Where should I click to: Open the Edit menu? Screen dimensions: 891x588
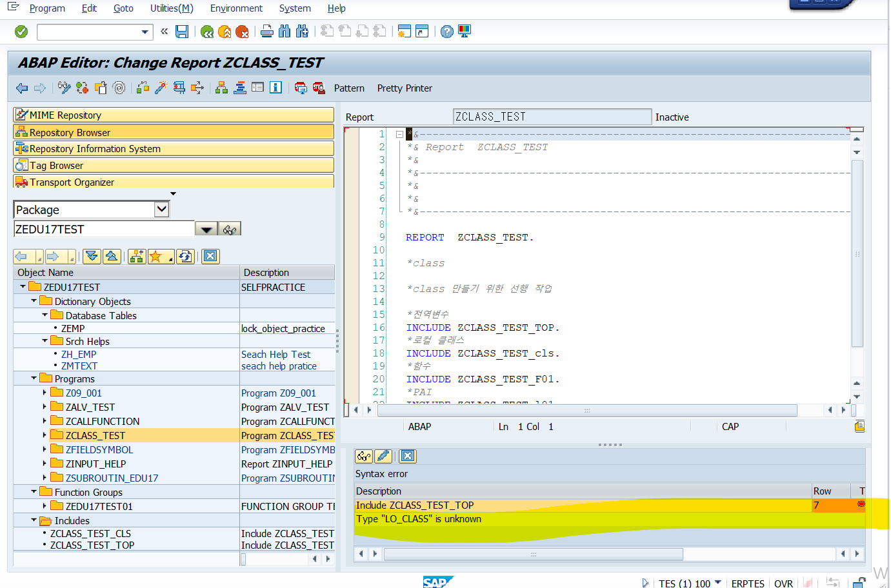[x=89, y=8]
